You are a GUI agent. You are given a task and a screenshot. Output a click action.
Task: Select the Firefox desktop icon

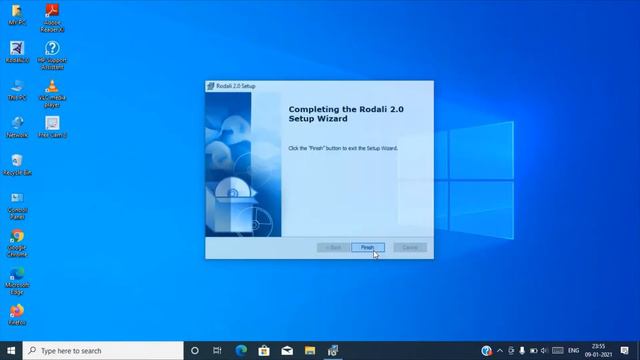[x=17, y=315]
